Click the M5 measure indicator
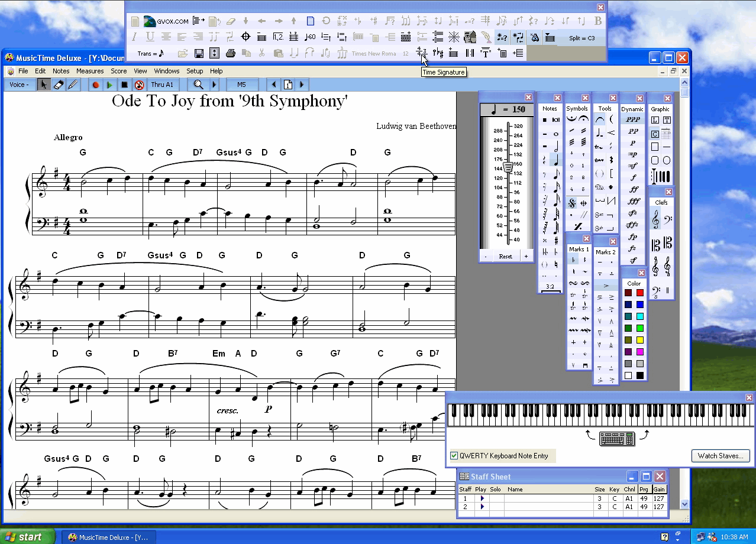The width and height of the screenshot is (756, 544). point(241,85)
